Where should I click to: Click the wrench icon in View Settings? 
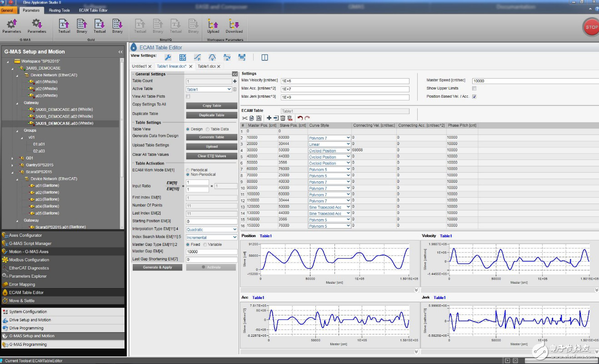tap(168, 57)
